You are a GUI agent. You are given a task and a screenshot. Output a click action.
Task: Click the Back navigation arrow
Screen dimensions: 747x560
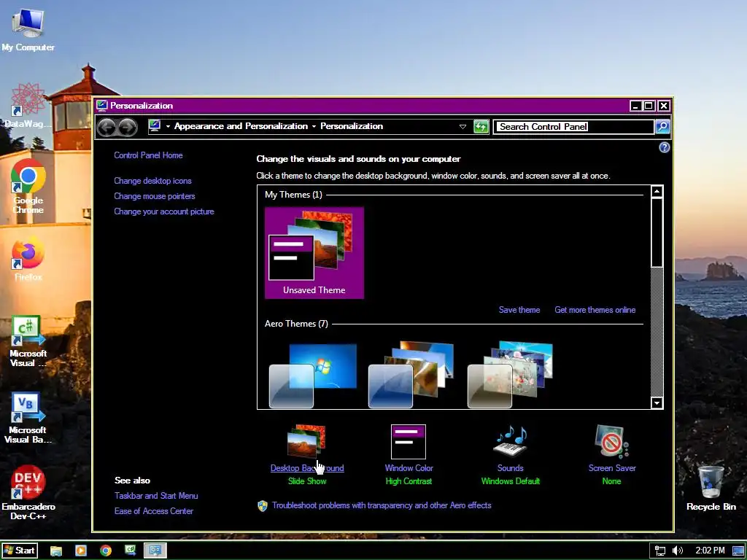tap(107, 127)
